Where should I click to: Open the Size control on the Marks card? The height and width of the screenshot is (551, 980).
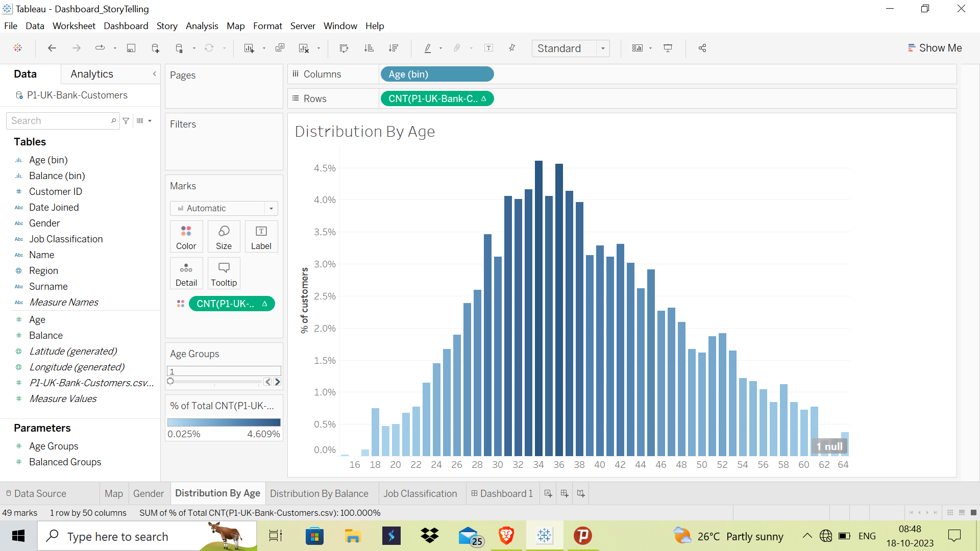[x=224, y=236]
